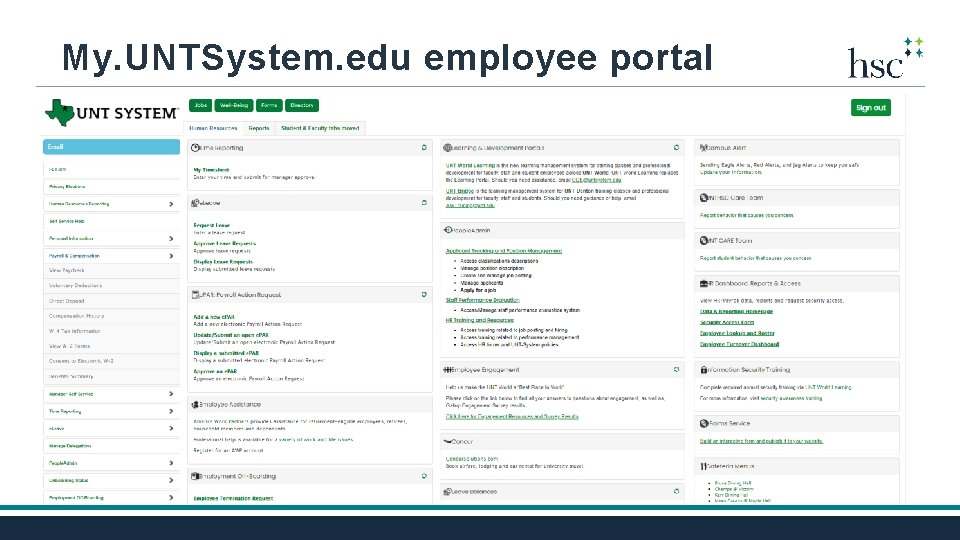This screenshot has height=540, width=960.
Task: Click the Employment Off-Boarding header icon
Action: click(x=195, y=476)
